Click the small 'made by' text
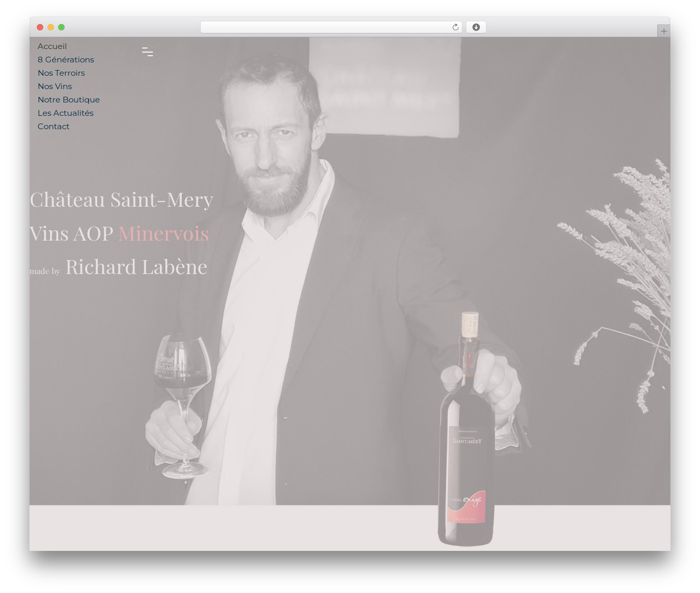700x593 pixels. point(45,271)
